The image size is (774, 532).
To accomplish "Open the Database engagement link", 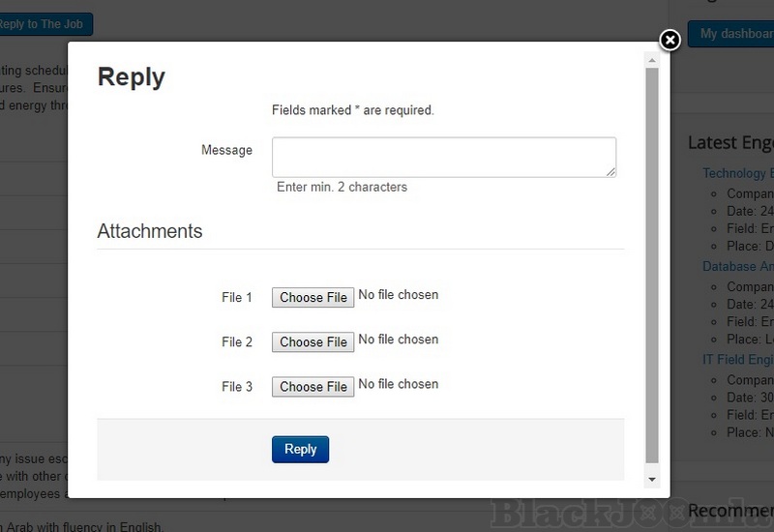I will pyautogui.click(x=737, y=266).
